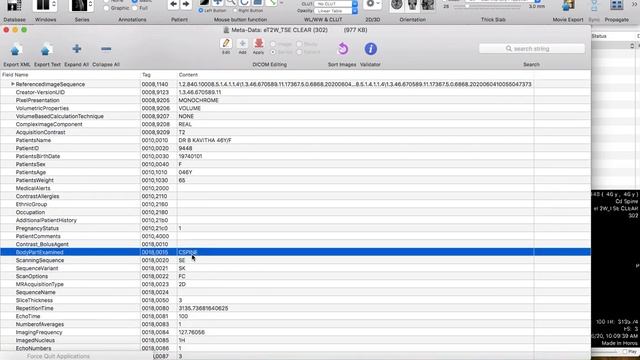Open the Database icon in main toolbar

[x=13, y=5]
